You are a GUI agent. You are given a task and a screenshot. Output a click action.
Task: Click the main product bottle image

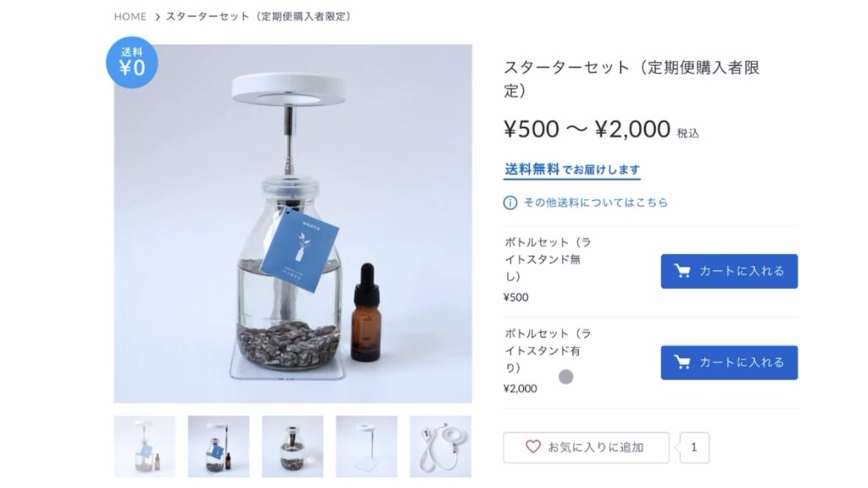292,224
